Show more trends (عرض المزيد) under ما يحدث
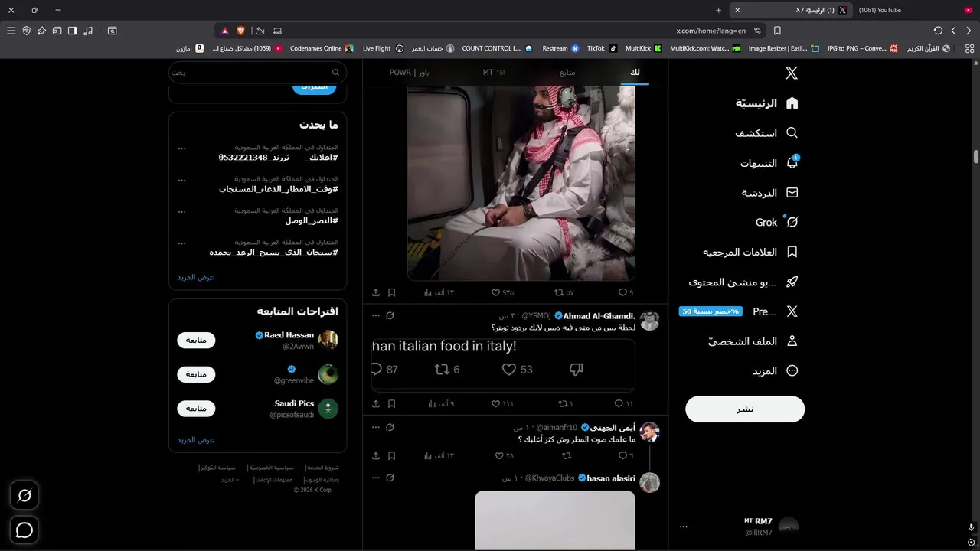Screen dimensions: 980x551 pyautogui.click(x=196, y=277)
